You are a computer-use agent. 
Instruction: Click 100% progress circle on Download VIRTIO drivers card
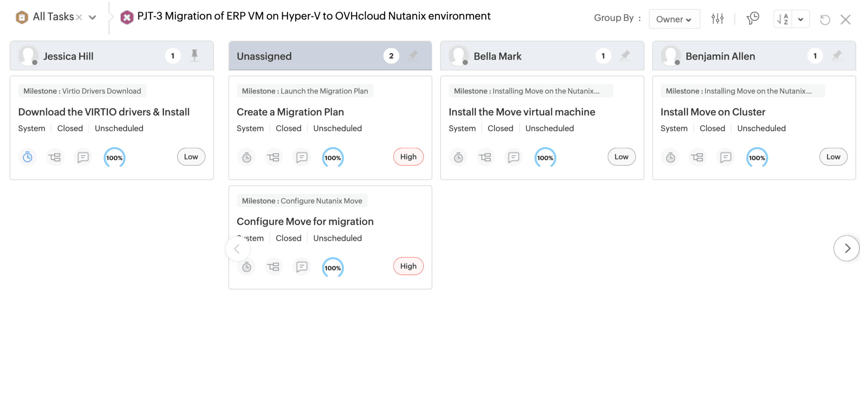point(114,158)
